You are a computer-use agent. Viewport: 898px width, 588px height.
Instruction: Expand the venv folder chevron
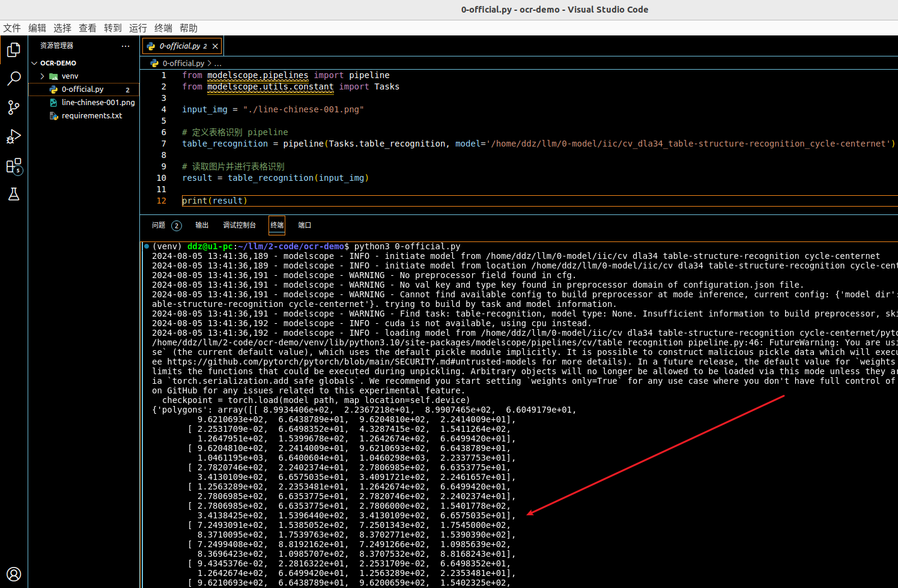click(x=43, y=76)
